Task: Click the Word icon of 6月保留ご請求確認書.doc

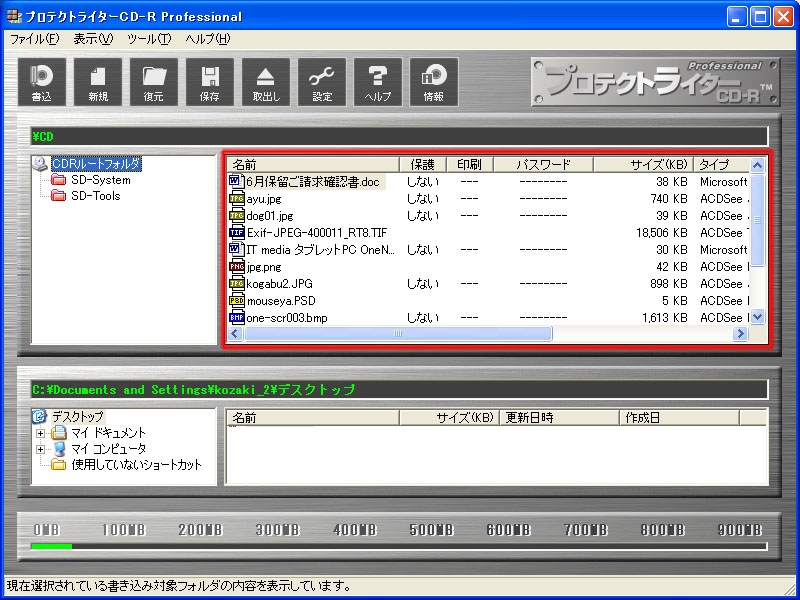Action: tap(236, 181)
